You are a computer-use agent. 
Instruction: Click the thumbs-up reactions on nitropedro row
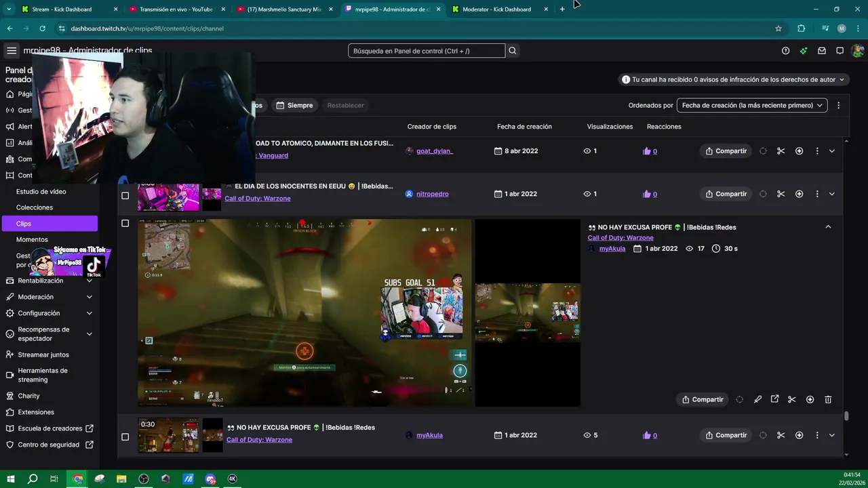[x=650, y=194]
